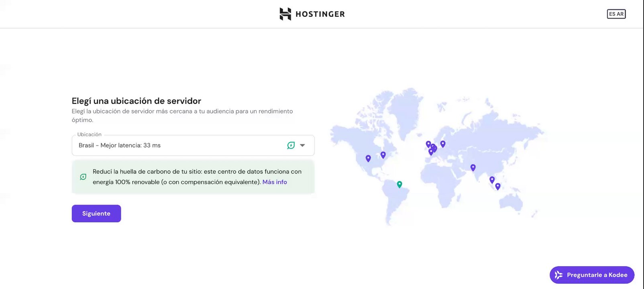The width and height of the screenshot is (644, 289).
Task: Click the Hostinger logo in the header
Action: point(285,14)
